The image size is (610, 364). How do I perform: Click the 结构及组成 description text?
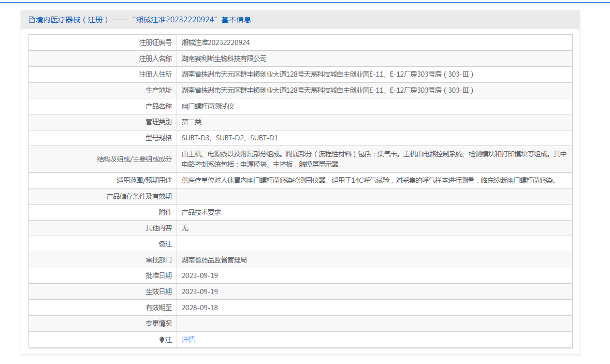tap(374, 159)
